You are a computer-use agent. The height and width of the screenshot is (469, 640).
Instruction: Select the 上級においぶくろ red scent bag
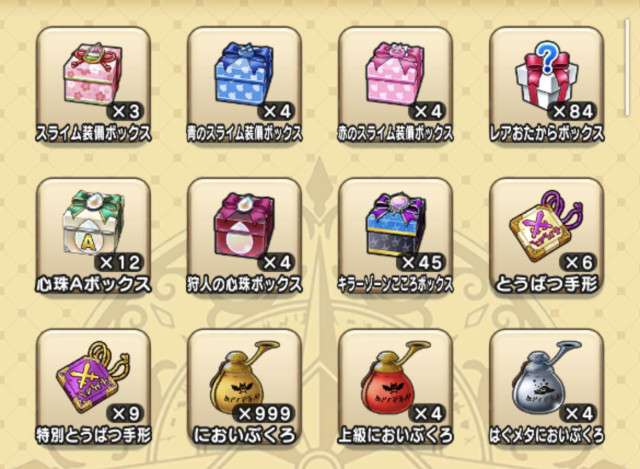click(x=396, y=387)
